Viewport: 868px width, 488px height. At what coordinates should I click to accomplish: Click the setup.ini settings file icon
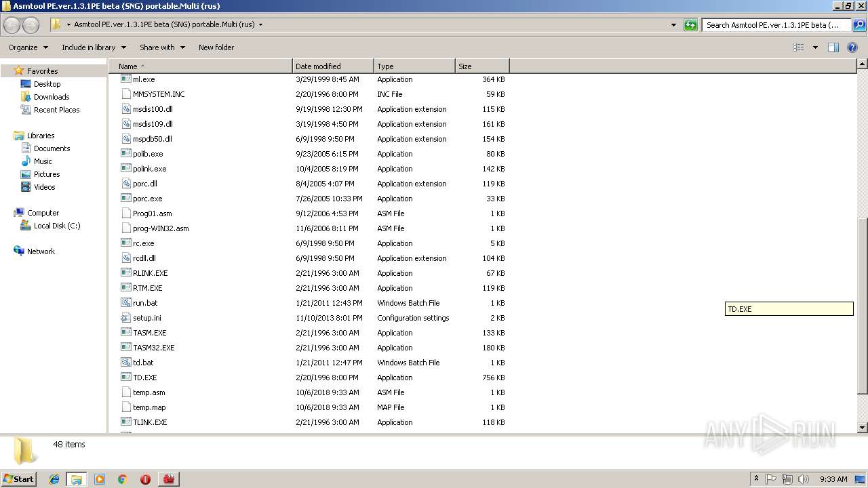[125, 318]
